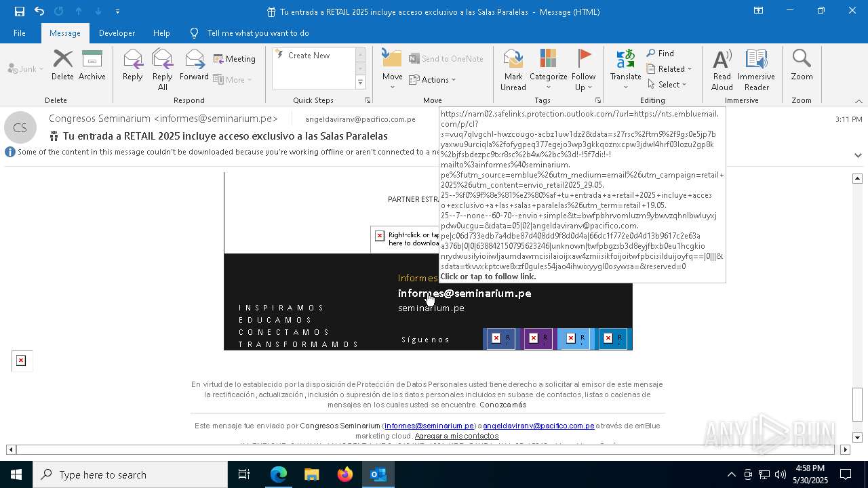Open ribbon display options button

pos(758,11)
